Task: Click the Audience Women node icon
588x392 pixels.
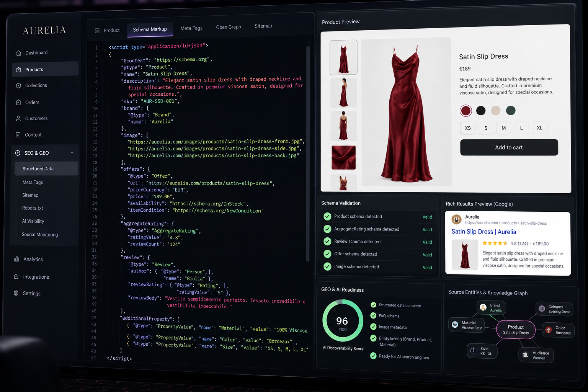Action: point(525,355)
